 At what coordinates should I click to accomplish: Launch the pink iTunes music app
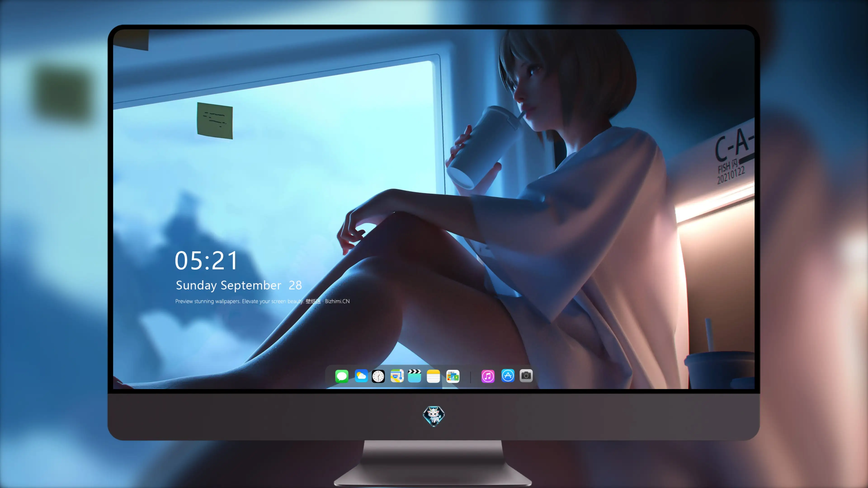pyautogui.click(x=488, y=376)
